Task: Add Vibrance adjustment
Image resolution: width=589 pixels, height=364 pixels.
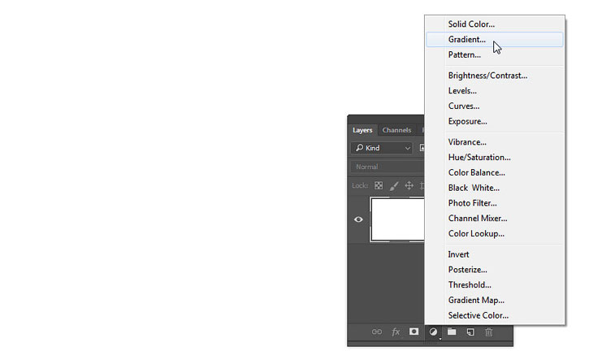Action: [x=495, y=142]
